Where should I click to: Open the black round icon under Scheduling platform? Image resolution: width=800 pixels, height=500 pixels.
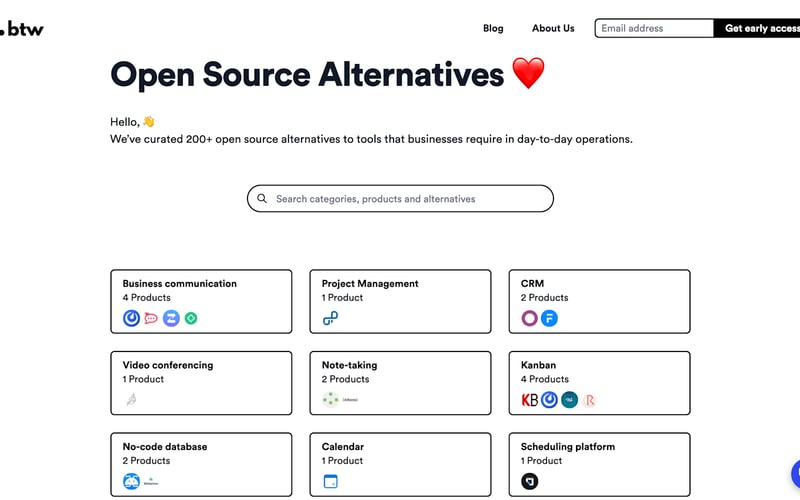(529, 481)
